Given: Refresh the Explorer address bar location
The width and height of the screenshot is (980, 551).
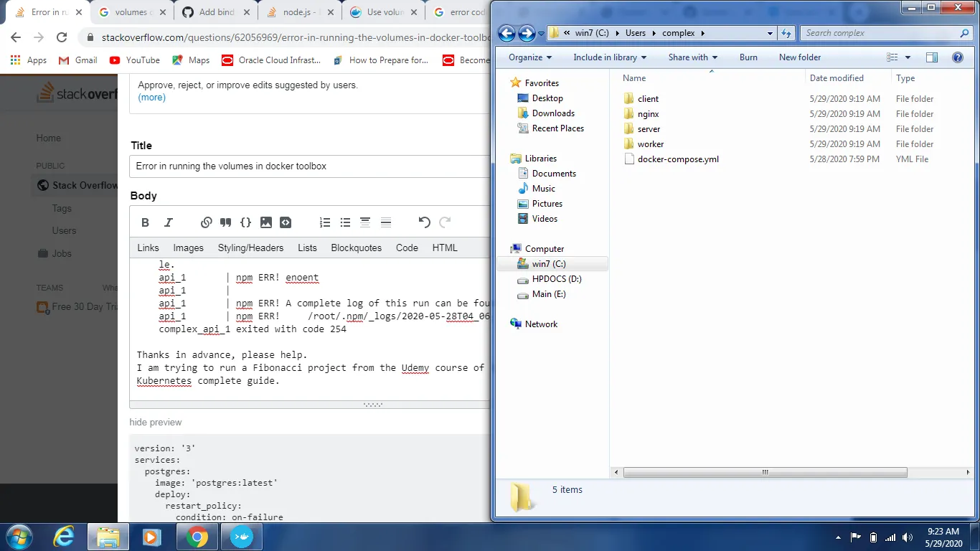Looking at the screenshot, I should click(x=786, y=33).
